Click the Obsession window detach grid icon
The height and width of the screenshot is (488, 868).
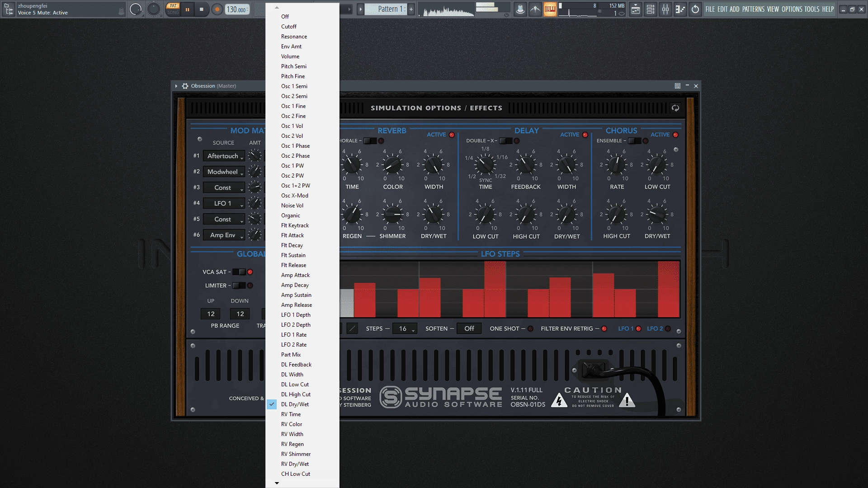677,86
